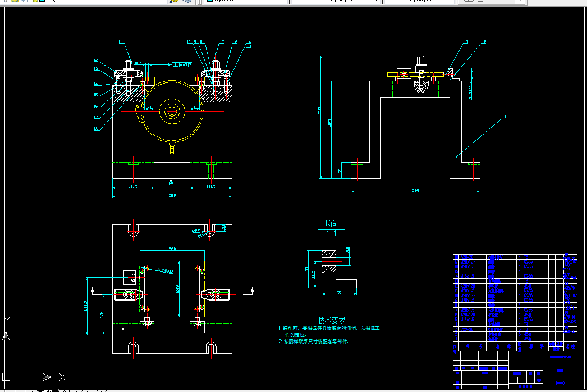Pick the right 41 dimension text

pyautogui.click(x=195, y=107)
